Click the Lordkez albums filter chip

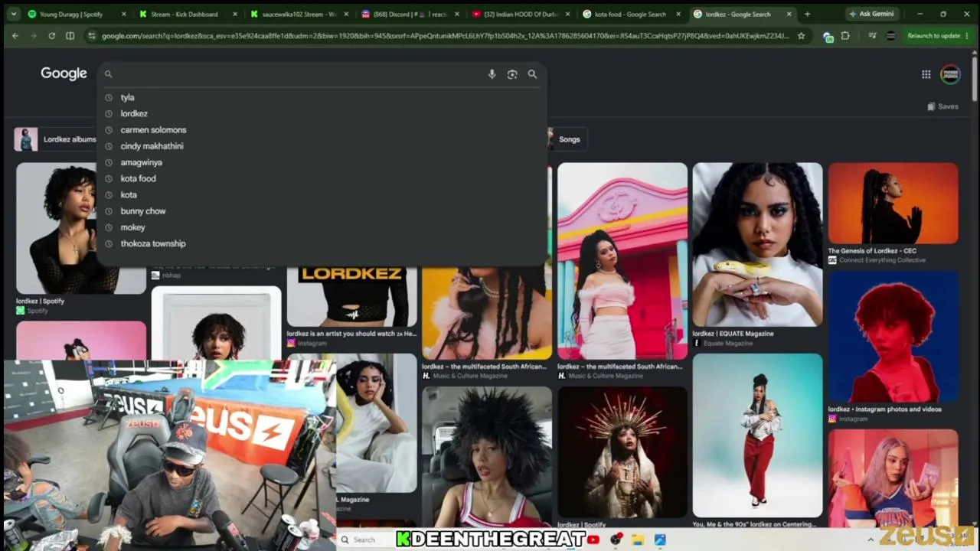coord(57,139)
